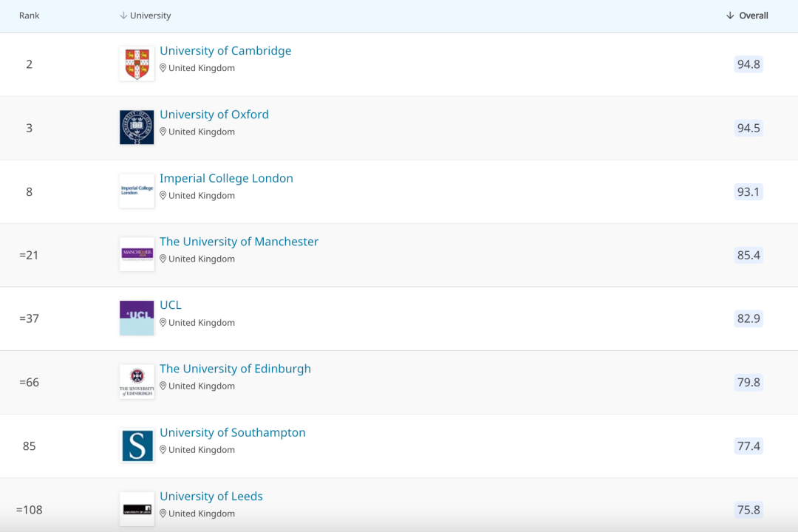Open the University of Leeds link
This screenshot has height=532, width=798.
(x=211, y=496)
